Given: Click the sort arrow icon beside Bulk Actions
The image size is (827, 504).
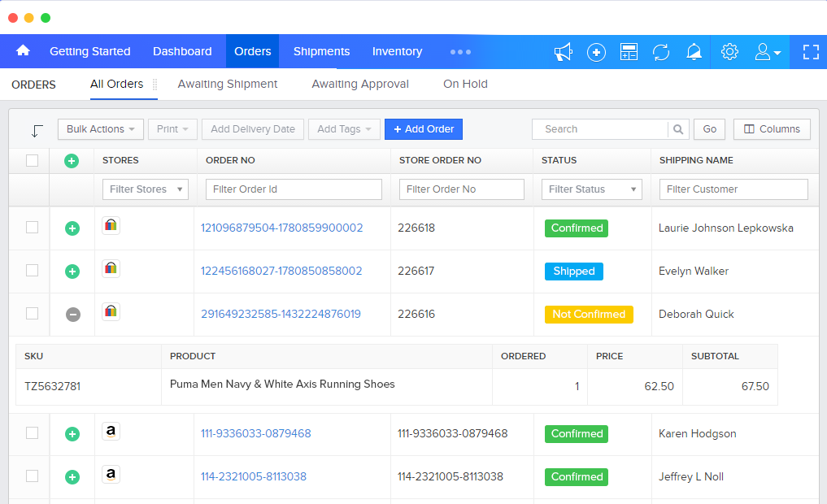Looking at the screenshot, I should click(x=37, y=130).
